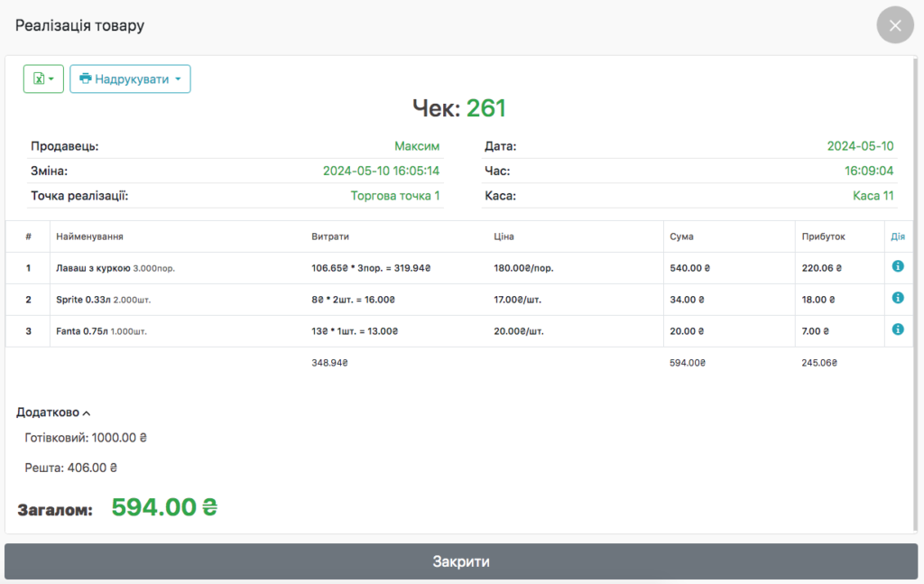Open the Excel export dropdown
Image resolution: width=924 pixels, height=584 pixels.
click(43, 79)
